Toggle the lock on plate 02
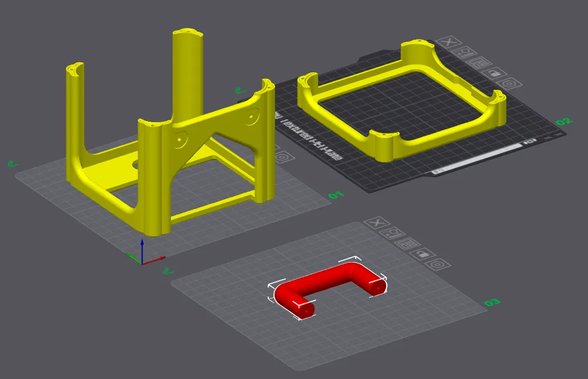The image size is (588, 379). click(x=495, y=73)
